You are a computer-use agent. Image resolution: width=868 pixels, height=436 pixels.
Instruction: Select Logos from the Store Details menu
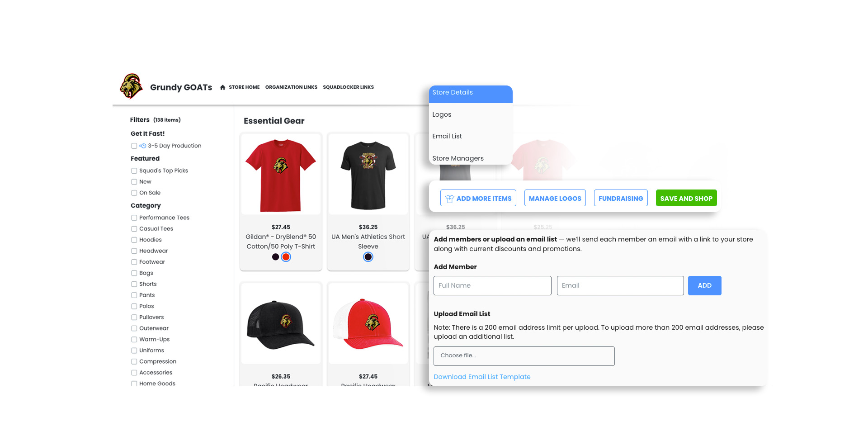(x=442, y=114)
